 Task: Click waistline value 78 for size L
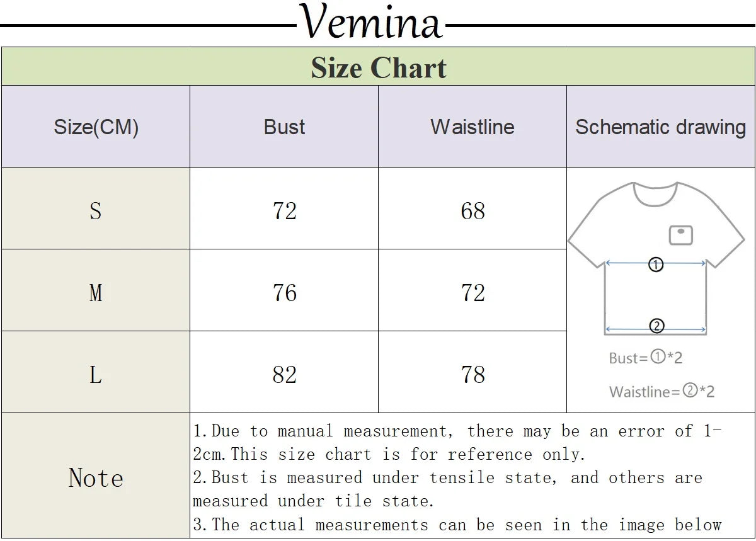(472, 375)
